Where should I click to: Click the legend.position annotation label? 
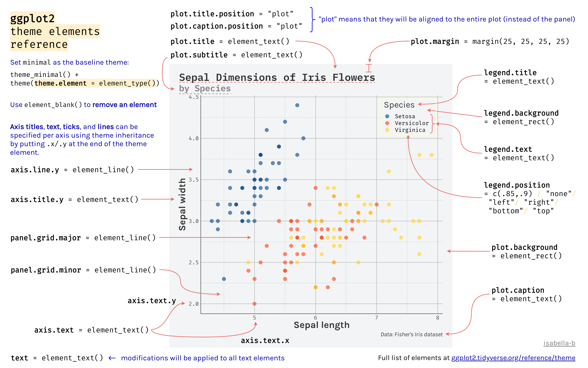click(516, 185)
